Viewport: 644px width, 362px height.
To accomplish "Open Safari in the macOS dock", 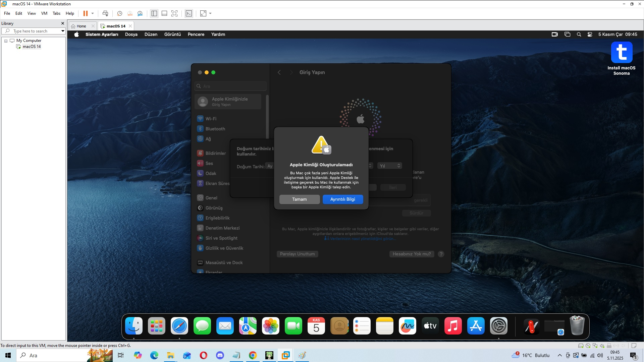I will pyautogui.click(x=179, y=326).
